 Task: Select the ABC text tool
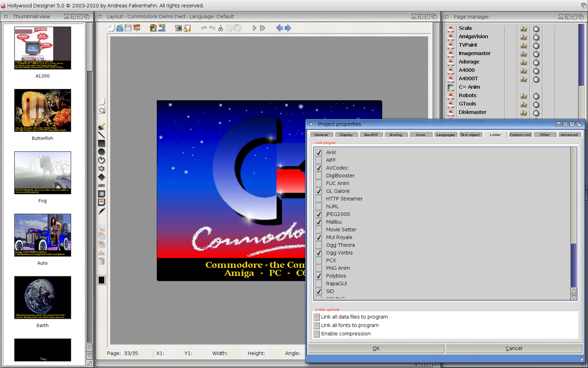pyautogui.click(x=102, y=186)
